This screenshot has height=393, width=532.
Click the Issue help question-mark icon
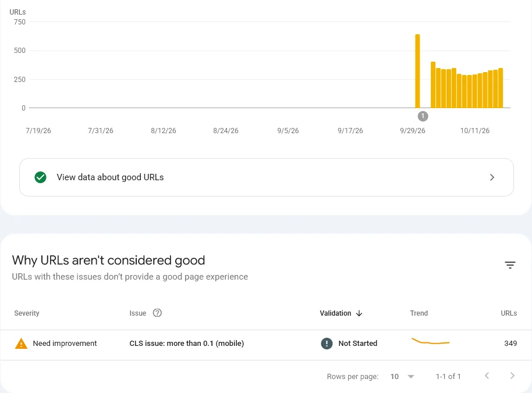click(157, 313)
